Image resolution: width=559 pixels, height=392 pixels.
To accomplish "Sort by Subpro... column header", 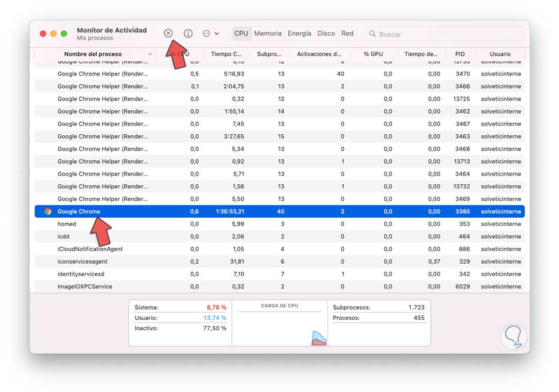I will point(269,54).
